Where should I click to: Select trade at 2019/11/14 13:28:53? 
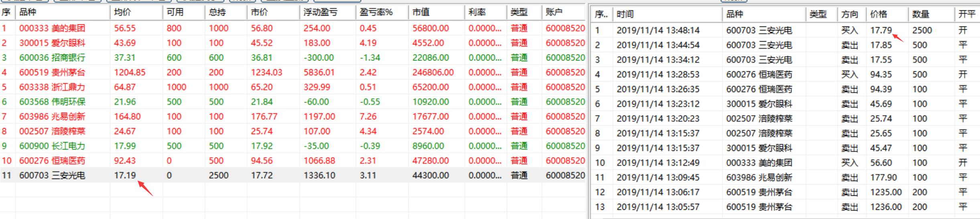click(x=785, y=74)
